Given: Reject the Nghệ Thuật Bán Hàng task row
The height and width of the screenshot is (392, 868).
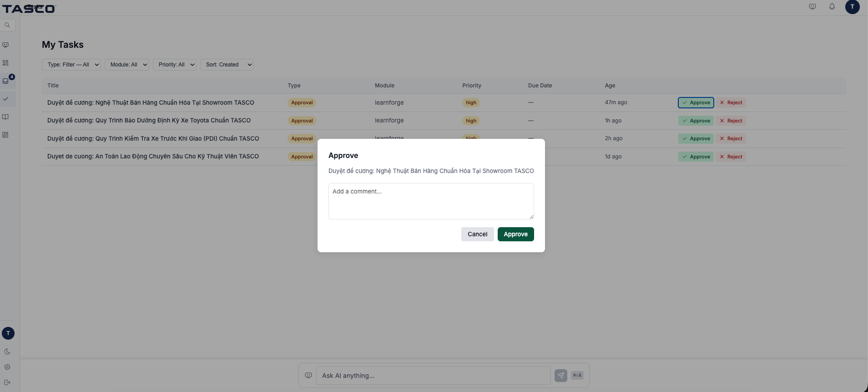Looking at the screenshot, I should [x=731, y=103].
